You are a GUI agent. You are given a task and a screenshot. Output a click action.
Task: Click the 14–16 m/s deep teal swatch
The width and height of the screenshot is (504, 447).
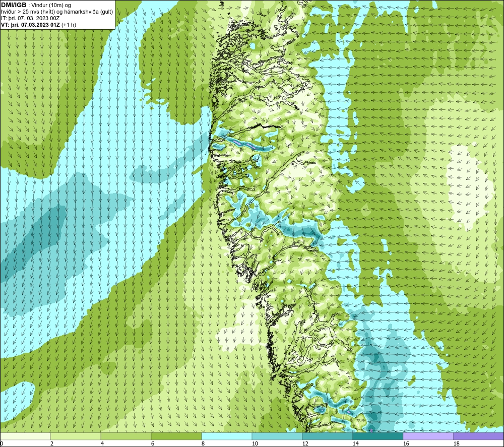(x=377, y=436)
